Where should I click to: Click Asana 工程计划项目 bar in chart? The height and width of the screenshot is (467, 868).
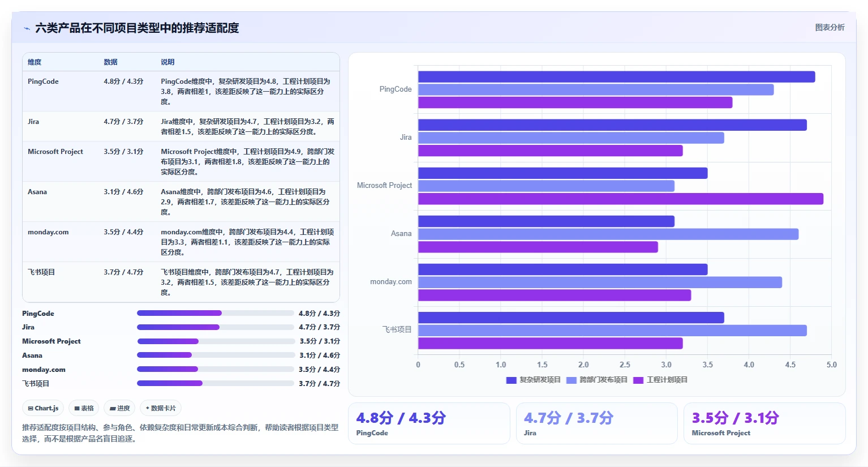[538, 247]
